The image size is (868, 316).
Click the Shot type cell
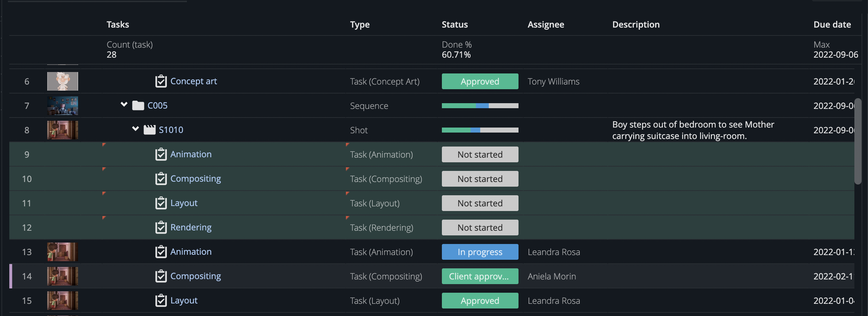[359, 130]
